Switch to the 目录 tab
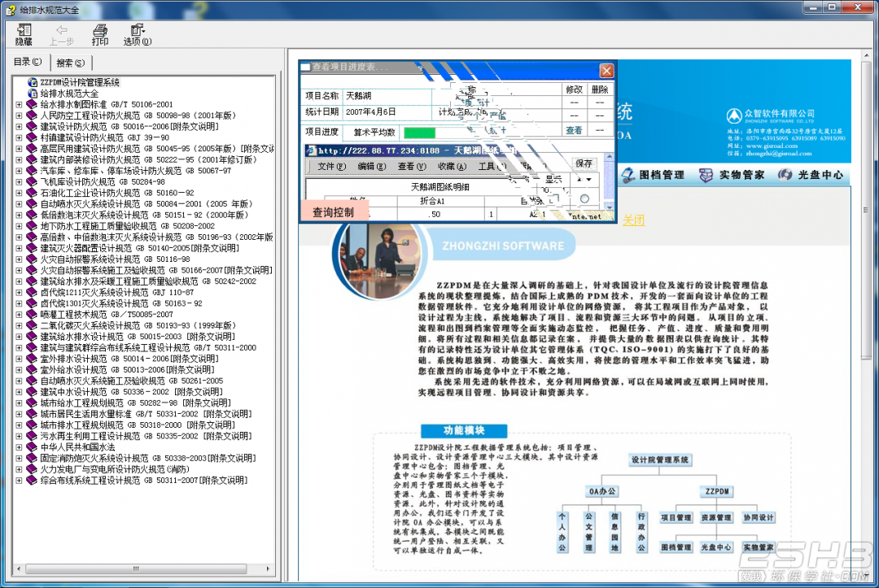 point(28,62)
